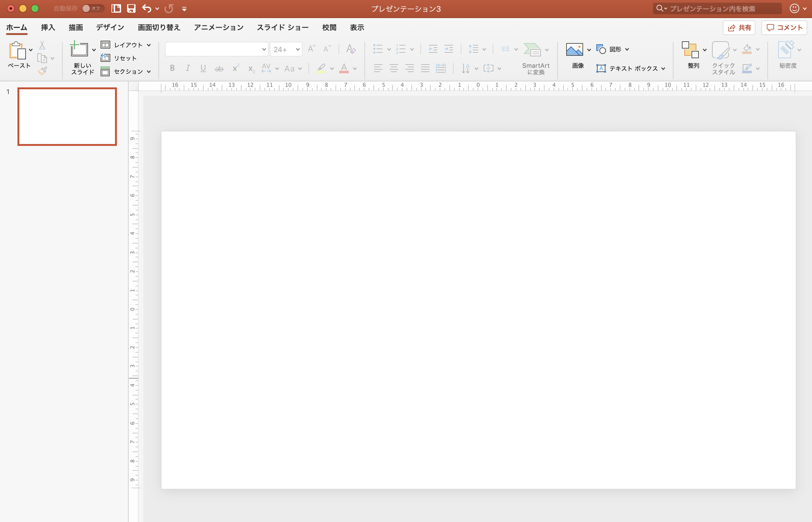812x522 pixels.
Task: Click the Undo arrow icon
Action: [146, 8]
